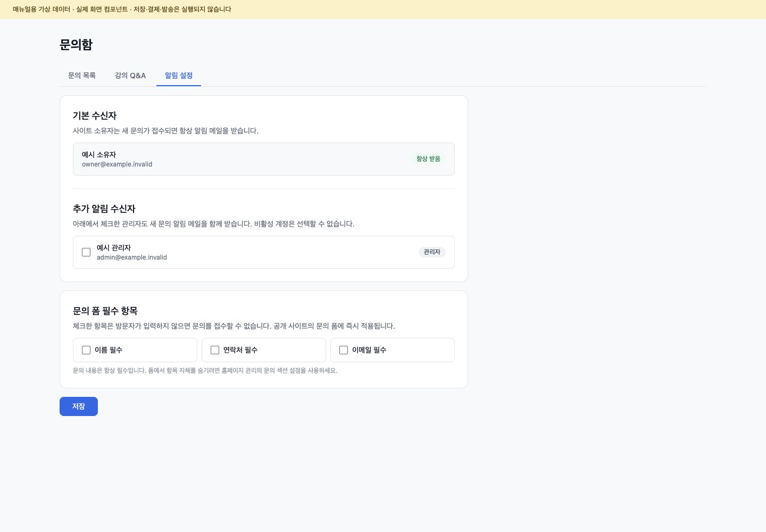Screen dimensions: 766x532
Task: Click the 예시 소유자 name
Action: [99, 155]
